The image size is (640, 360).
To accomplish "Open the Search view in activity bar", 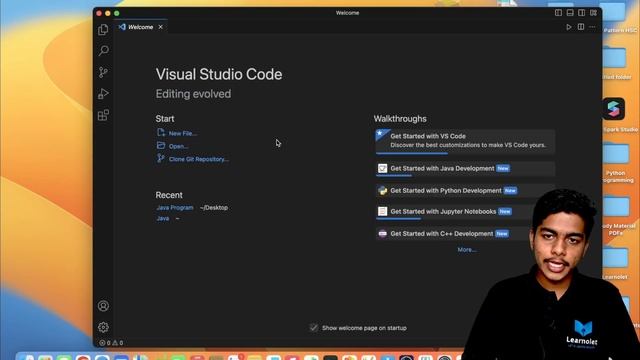I will click(x=103, y=51).
